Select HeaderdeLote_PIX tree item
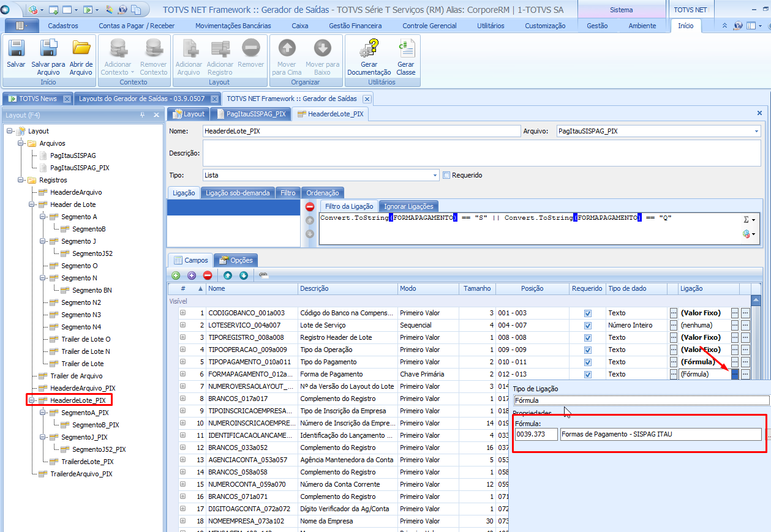 point(78,400)
